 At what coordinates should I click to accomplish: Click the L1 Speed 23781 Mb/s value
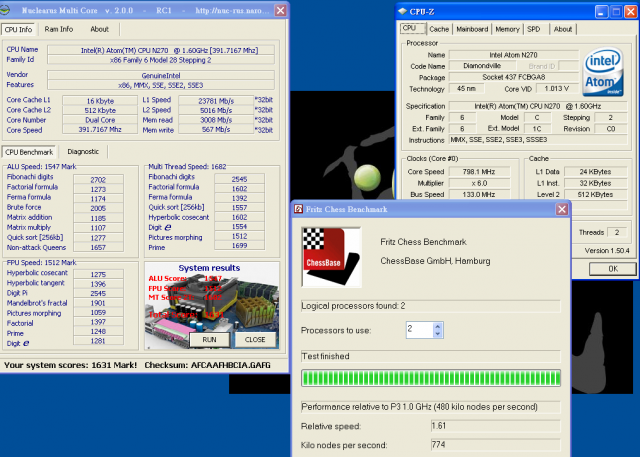216,101
